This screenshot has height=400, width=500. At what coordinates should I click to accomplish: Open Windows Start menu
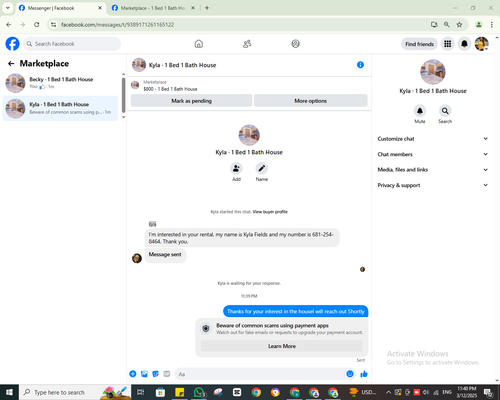[x=9, y=392]
